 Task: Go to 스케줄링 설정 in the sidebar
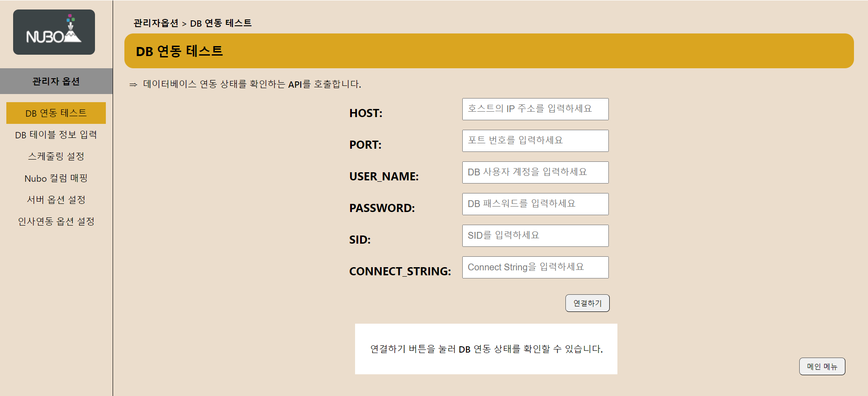click(x=56, y=156)
